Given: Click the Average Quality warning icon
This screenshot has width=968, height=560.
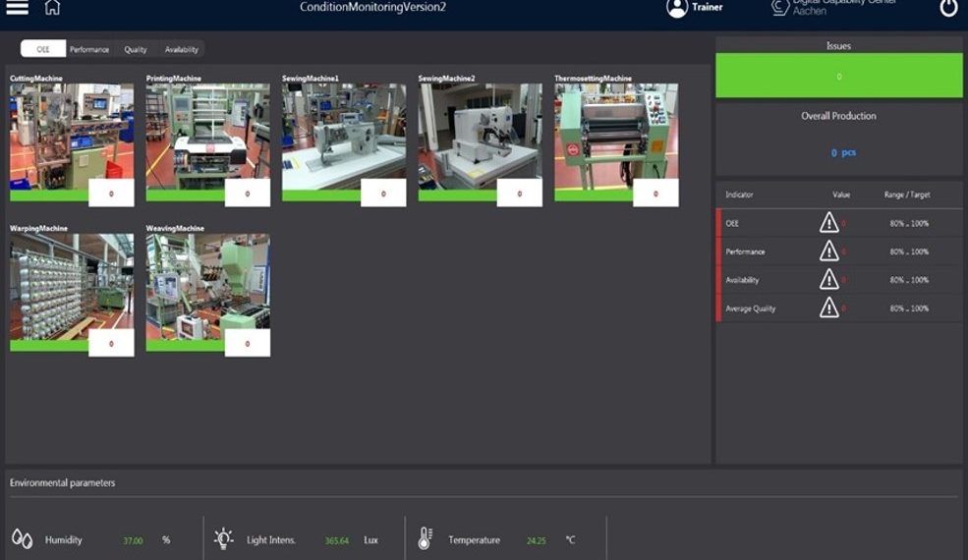Looking at the screenshot, I should [x=829, y=308].
